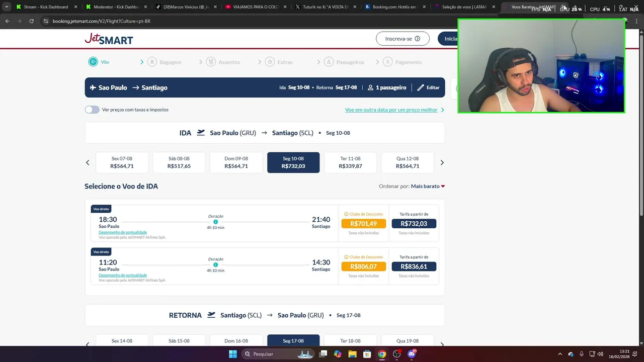Image resolution: width=644 pixels, height=362 pixels.
Task: Click the 1 passageiro person icon
Action: 370,87
